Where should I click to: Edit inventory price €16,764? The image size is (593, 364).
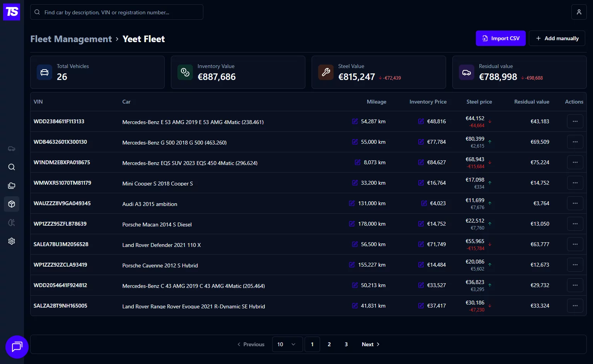click(x=421, y=183)
